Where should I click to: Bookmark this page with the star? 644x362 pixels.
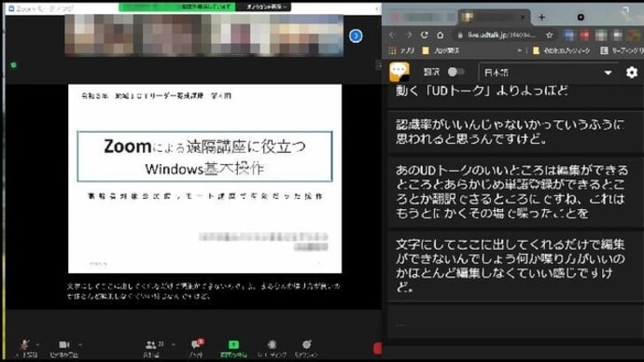[549, 35]
